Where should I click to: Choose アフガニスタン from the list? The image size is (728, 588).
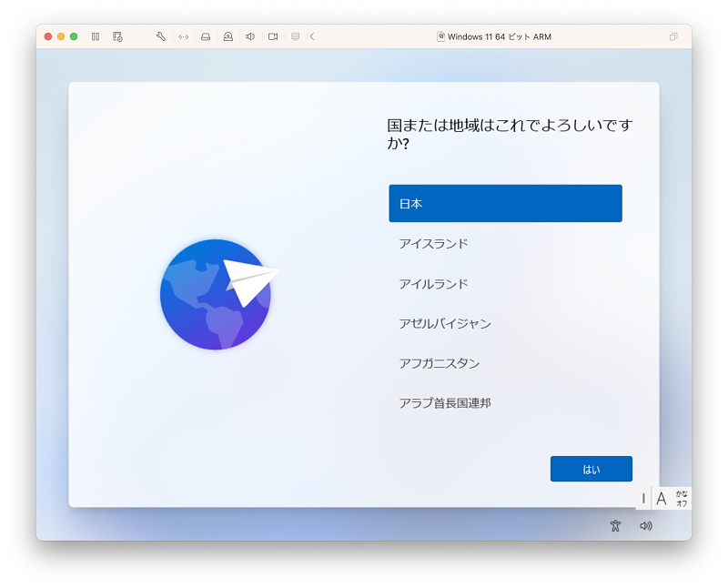(x=505, y=363)
